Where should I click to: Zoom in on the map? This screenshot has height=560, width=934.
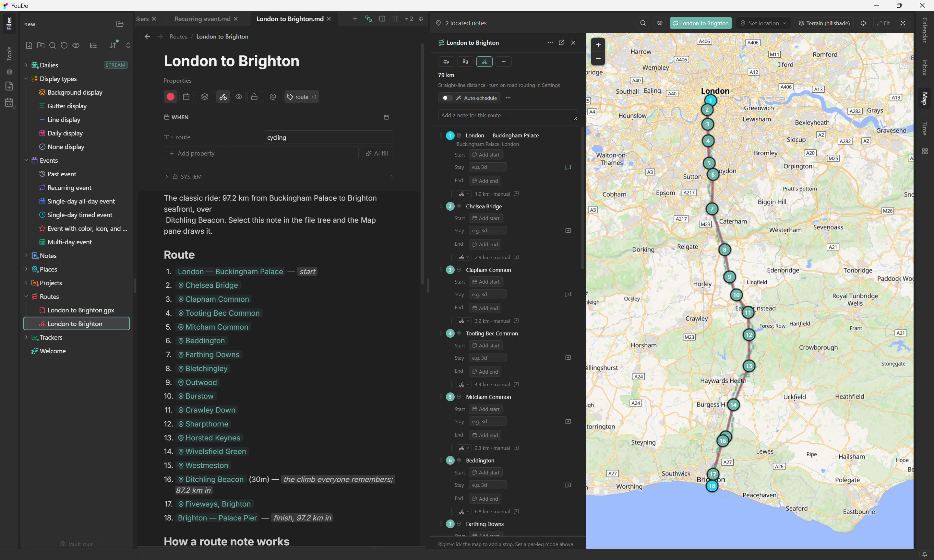(598, 45)
